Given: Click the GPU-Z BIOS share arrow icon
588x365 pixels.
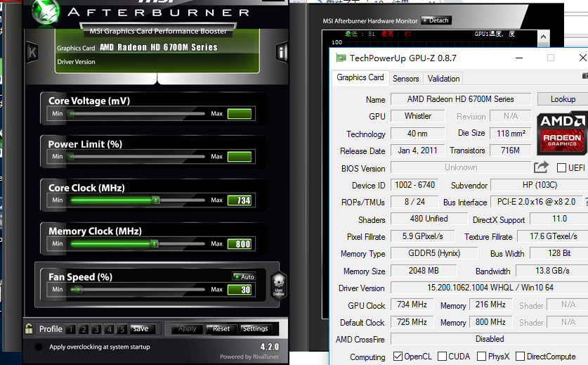Looking at the screenshot, I should 541,167.
